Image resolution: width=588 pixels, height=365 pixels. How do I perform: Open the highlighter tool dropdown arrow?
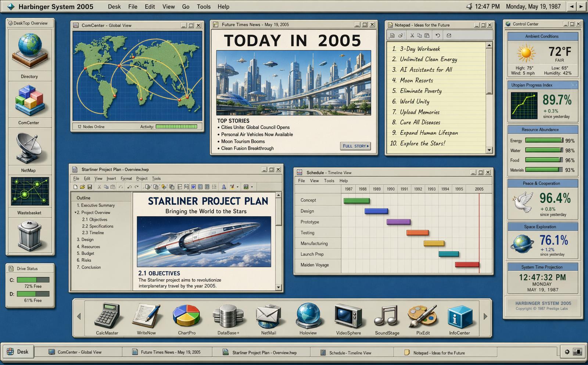[x=237, y=187]
